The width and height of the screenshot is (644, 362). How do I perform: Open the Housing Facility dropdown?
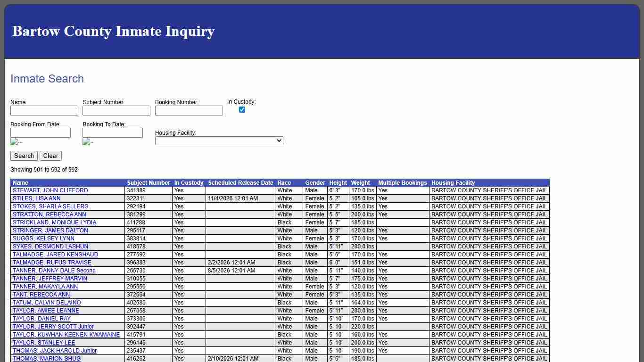(219, 140)
